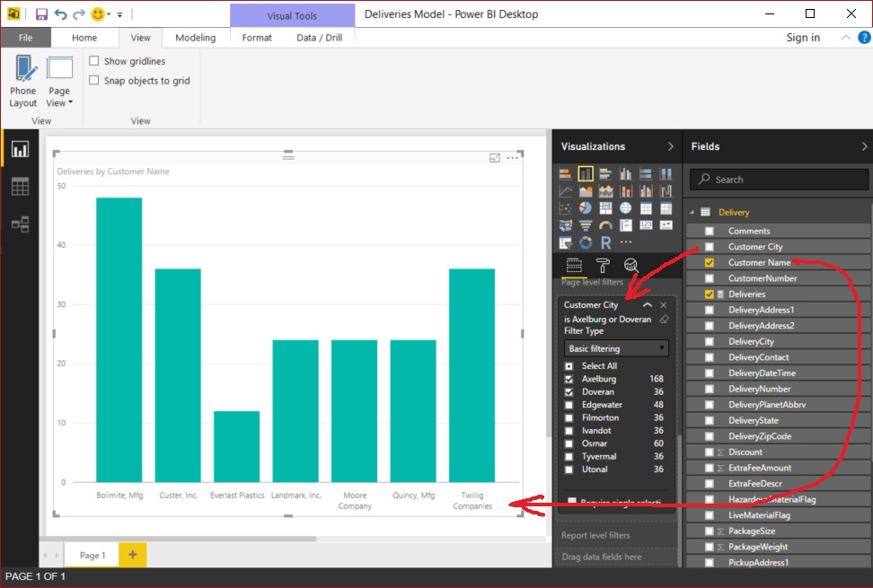The width and height of the screenshot is (873, 588).
Task: Switch to Data view in left sidebar
Action: click(x=20, y=187)
